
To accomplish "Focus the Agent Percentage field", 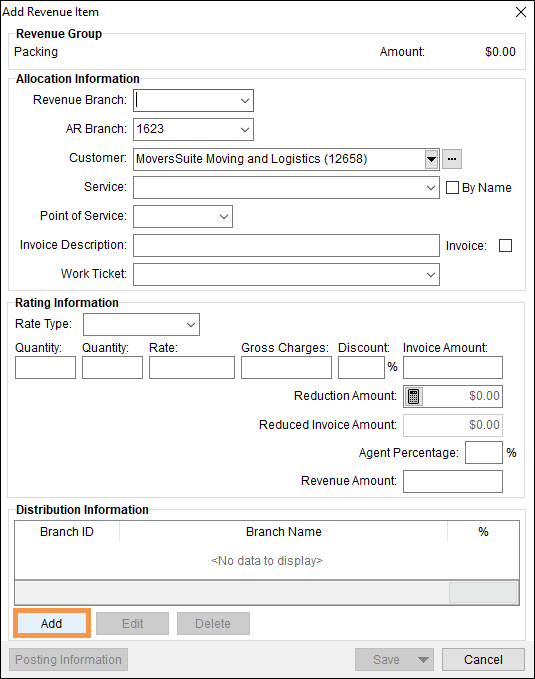I will tap(484, 453).
